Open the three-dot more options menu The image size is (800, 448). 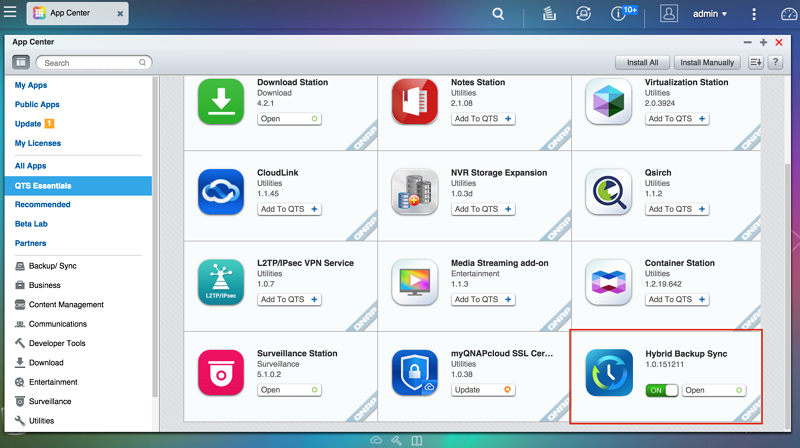coord(754,14)
